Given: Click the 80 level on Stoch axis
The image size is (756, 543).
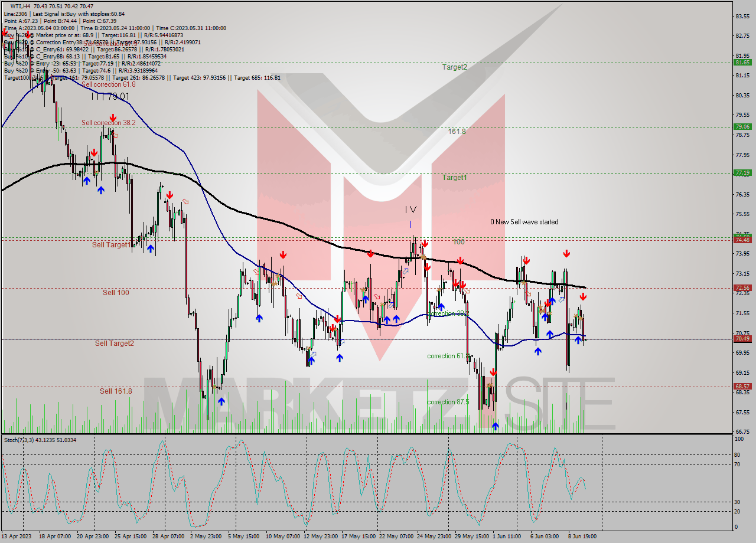Looking at the screenshot, I should tap(737, 454).
